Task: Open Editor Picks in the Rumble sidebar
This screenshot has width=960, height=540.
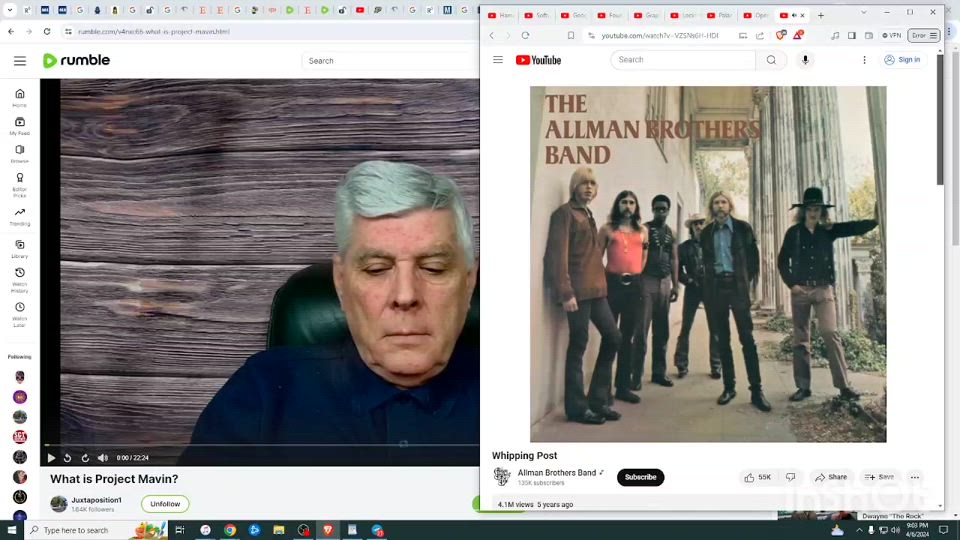Action: 19,183
